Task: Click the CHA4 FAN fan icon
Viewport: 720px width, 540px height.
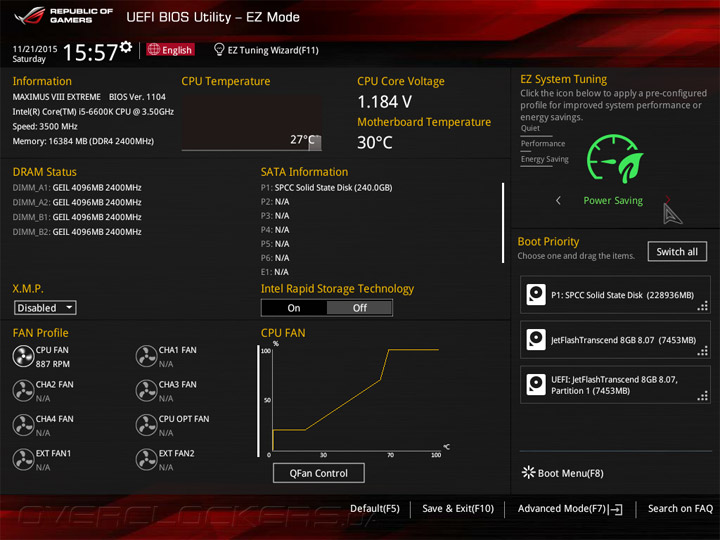Action: pyautogui.click(x=23, y=425)
